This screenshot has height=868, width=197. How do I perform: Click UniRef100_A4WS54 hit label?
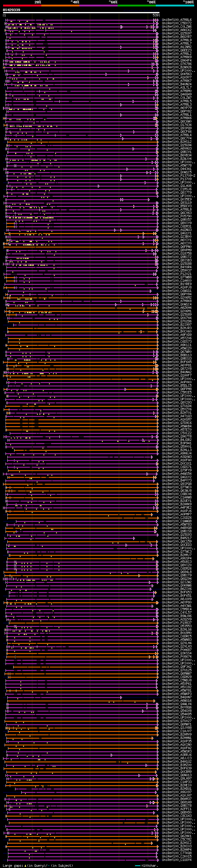(177, 474)
